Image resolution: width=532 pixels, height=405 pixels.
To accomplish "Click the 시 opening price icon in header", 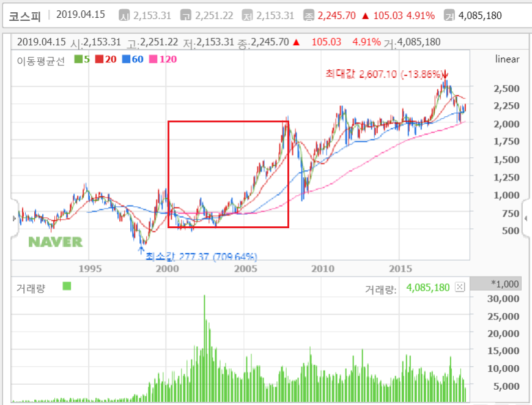I will click(124, 16).
